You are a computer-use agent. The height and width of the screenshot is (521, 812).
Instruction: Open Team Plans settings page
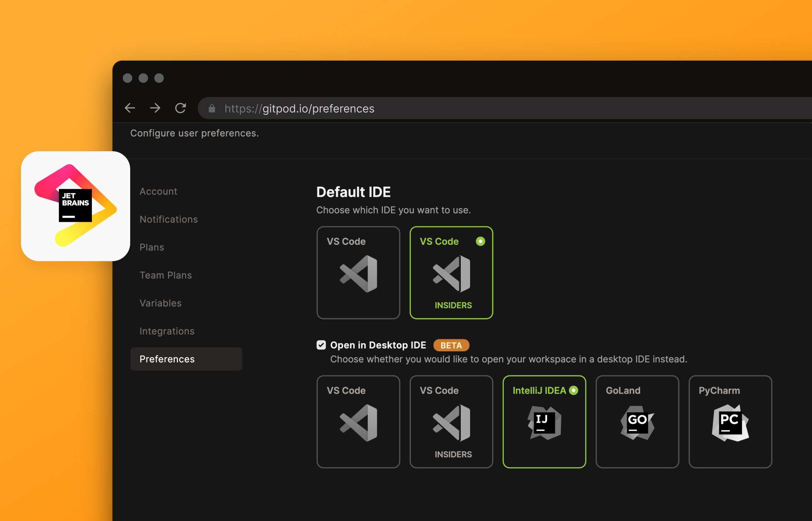(166, 274)
